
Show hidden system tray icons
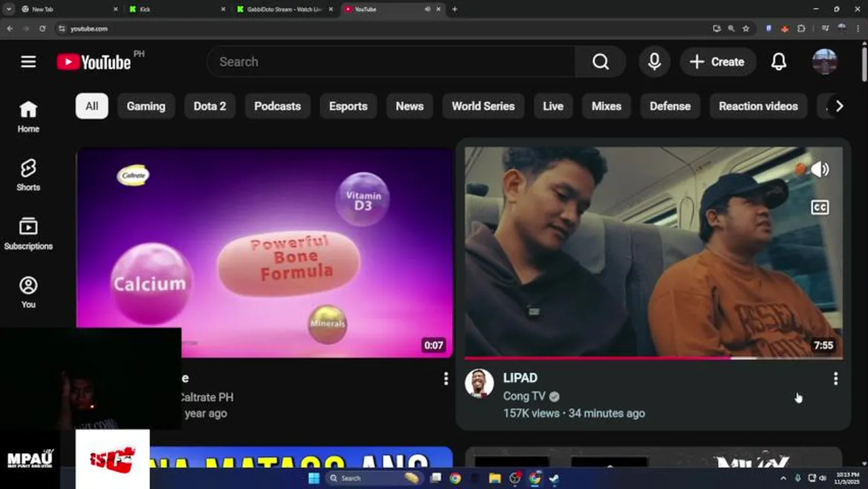[x=784, y=478]
